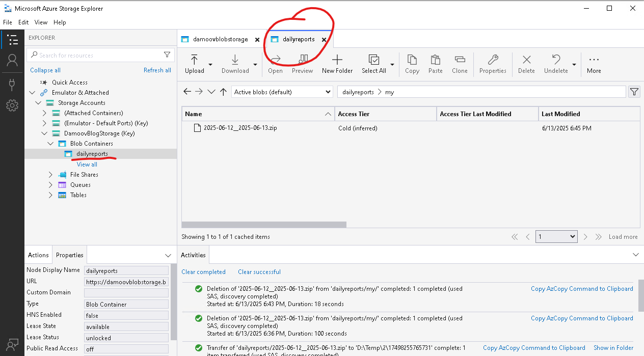
Task: Open the Help menu
Action: click(x=60, y=22)
